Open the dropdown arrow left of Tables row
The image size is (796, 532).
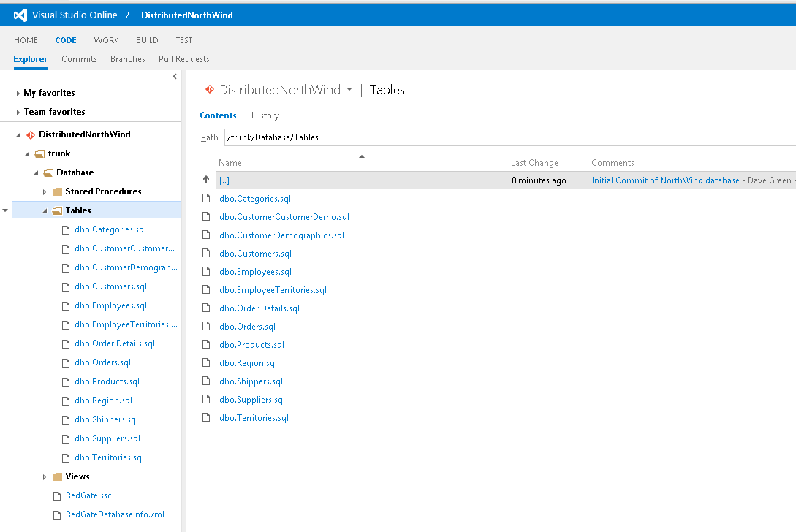click(5, 210)
